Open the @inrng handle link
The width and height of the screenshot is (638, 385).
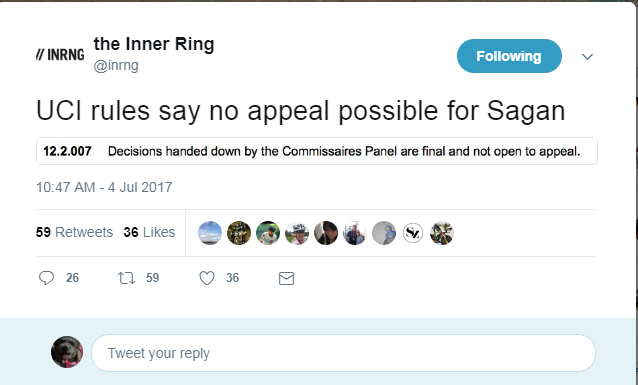click(x=116, y=66)
